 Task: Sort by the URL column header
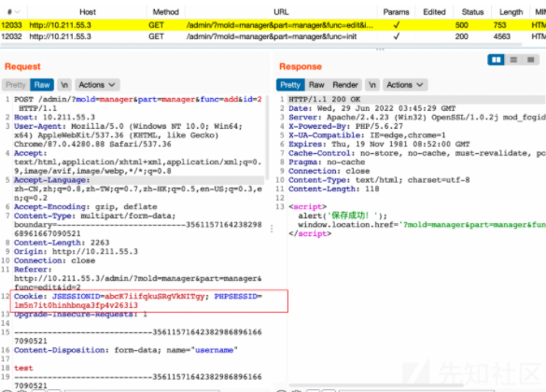(281, 12)
